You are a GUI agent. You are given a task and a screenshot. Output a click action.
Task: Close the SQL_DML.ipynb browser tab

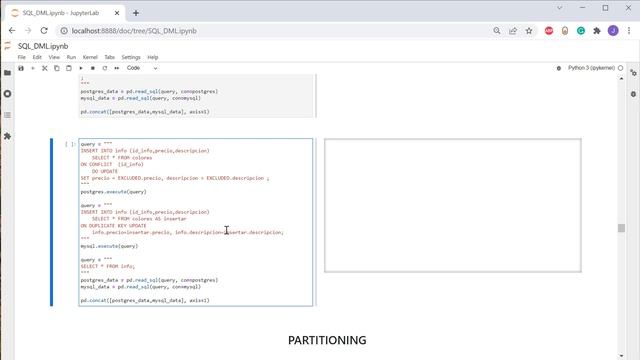(117, 13)
